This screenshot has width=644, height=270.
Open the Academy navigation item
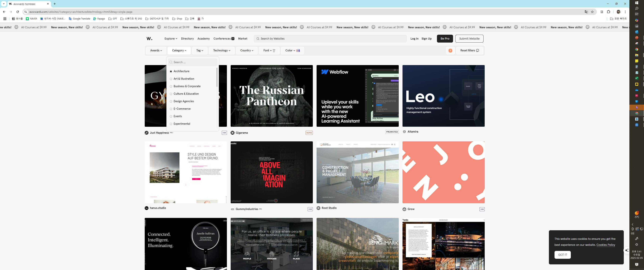(203, 39)
